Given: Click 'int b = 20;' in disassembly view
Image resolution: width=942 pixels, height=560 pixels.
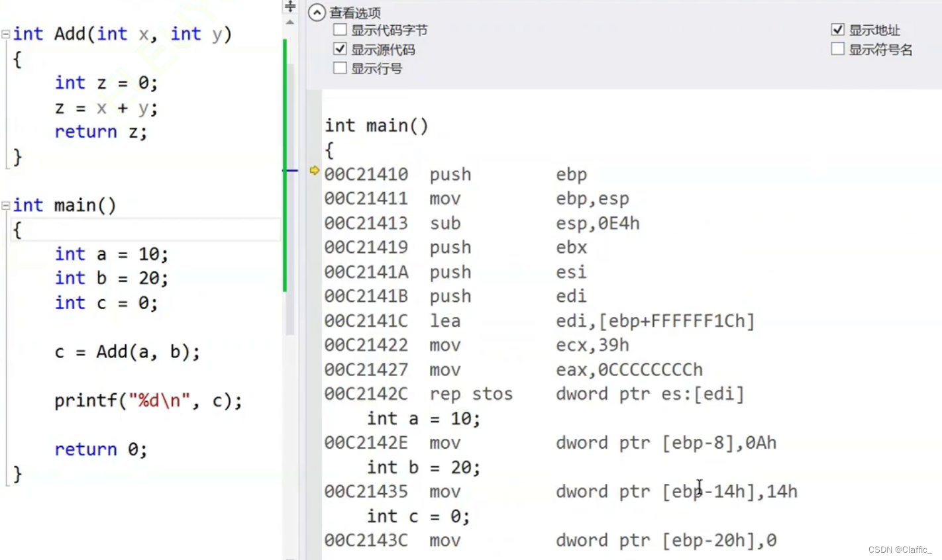Looking at the screenshot, I should click(x=424, y=468).
